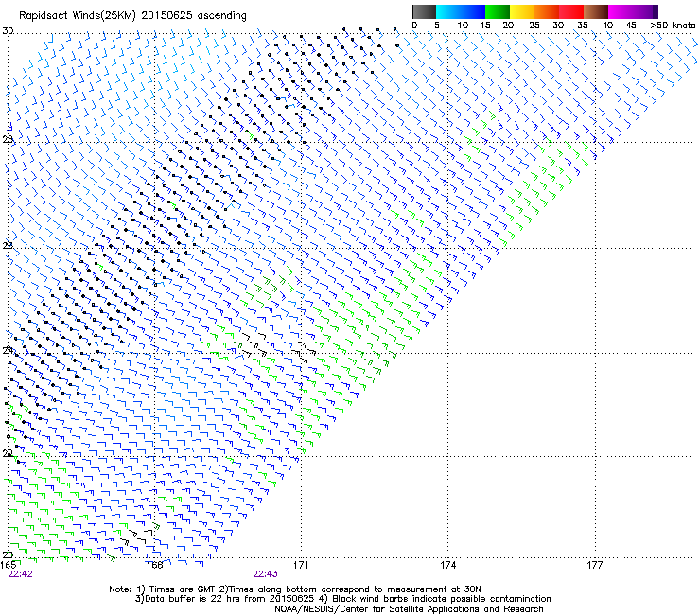
Task: Click the cyan 5-10 knots color band
Action: click(448, 11)
